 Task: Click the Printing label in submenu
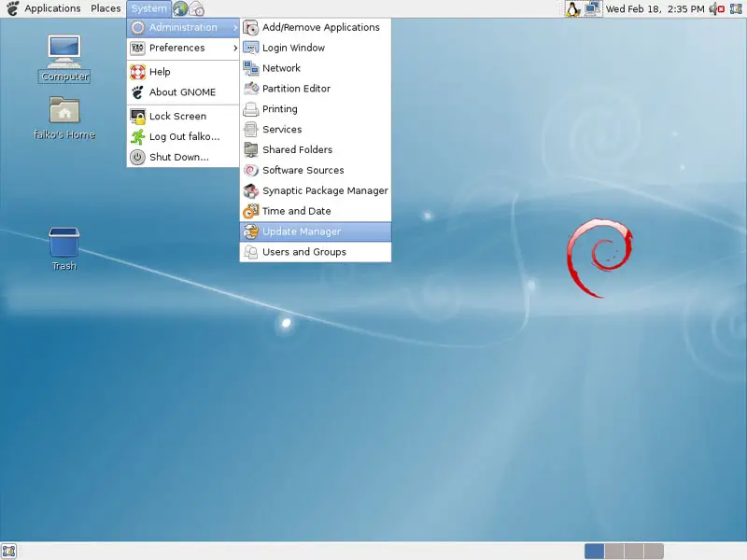click(x=279, y=109)
